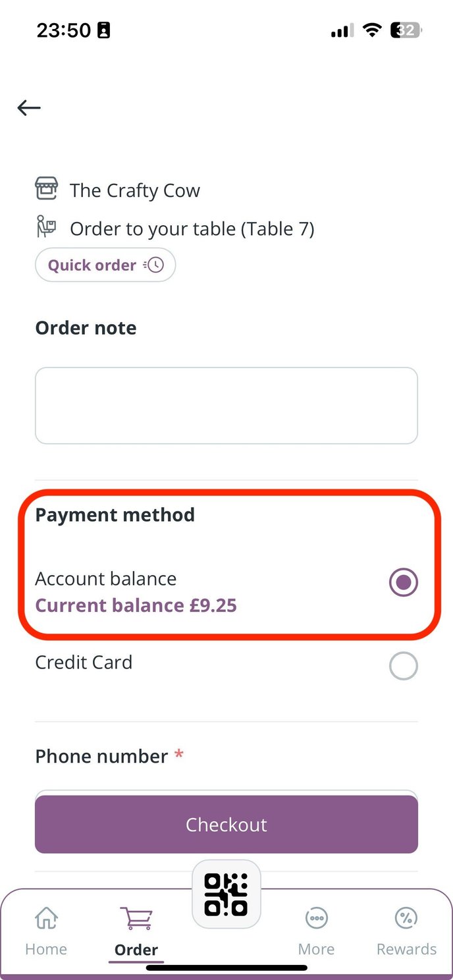Viewport: 453px width, 980px height.
Task: Tap the Home icon in bottom navigation
Action: click(x=45, y=917)
